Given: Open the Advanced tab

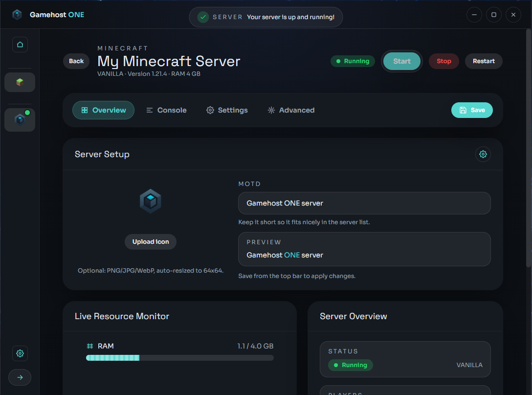Looking at the screenshot, I should (290, 110).
